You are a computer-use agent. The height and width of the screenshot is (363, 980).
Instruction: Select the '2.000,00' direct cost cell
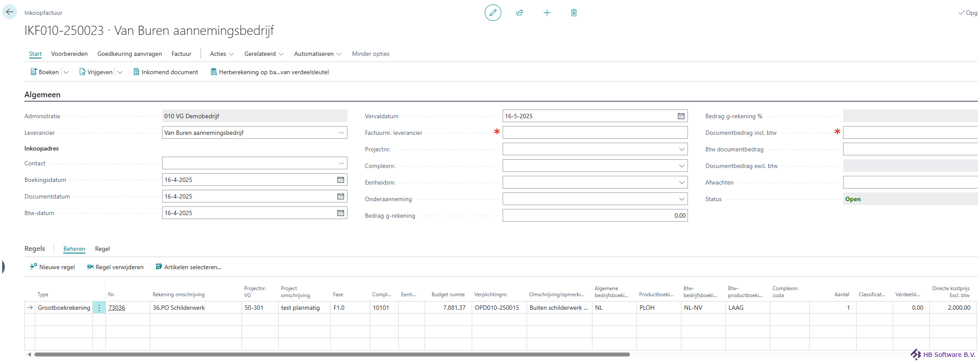pos(953,308)
